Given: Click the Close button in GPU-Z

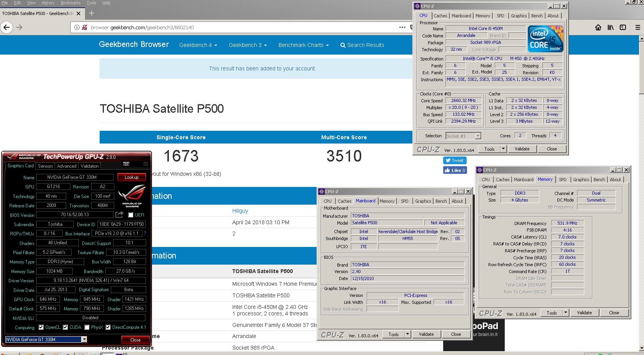Looking at the screenshot, I should 135,340.
